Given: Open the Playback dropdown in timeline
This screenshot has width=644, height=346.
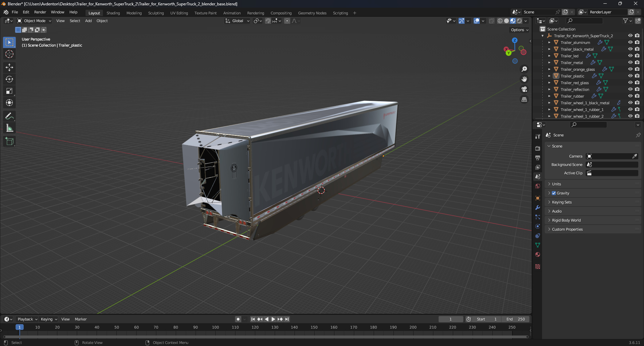Looking at the screenshot, I should (x=27, y=319).
